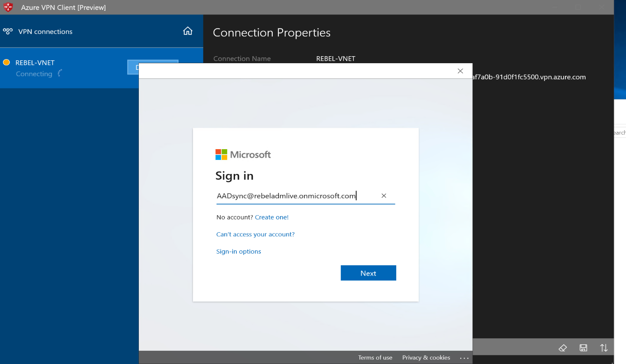
Task: Choose Sign-in options
Action: pos(238,251)
